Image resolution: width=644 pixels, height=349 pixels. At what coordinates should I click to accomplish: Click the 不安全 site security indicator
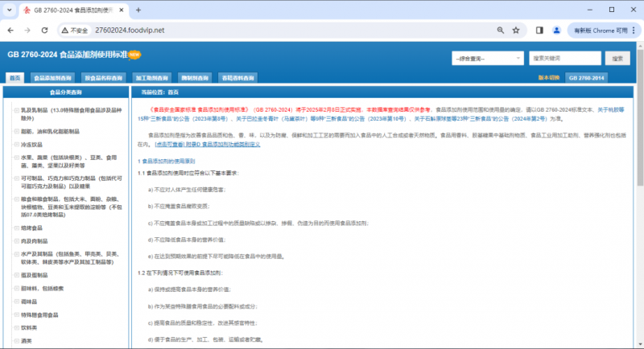[x=75, y=30]
